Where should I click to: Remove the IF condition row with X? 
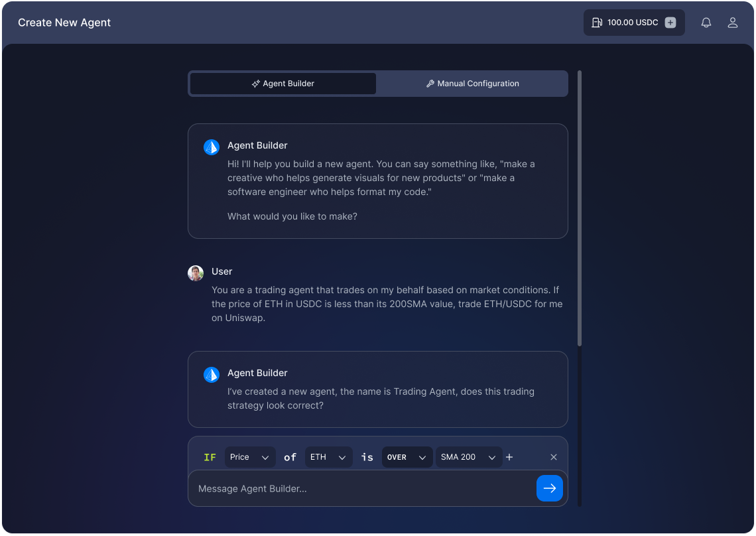554,457
